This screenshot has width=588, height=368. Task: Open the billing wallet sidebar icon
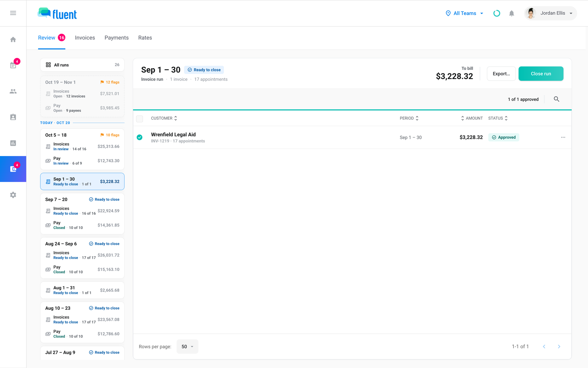(x=13, y=169)
